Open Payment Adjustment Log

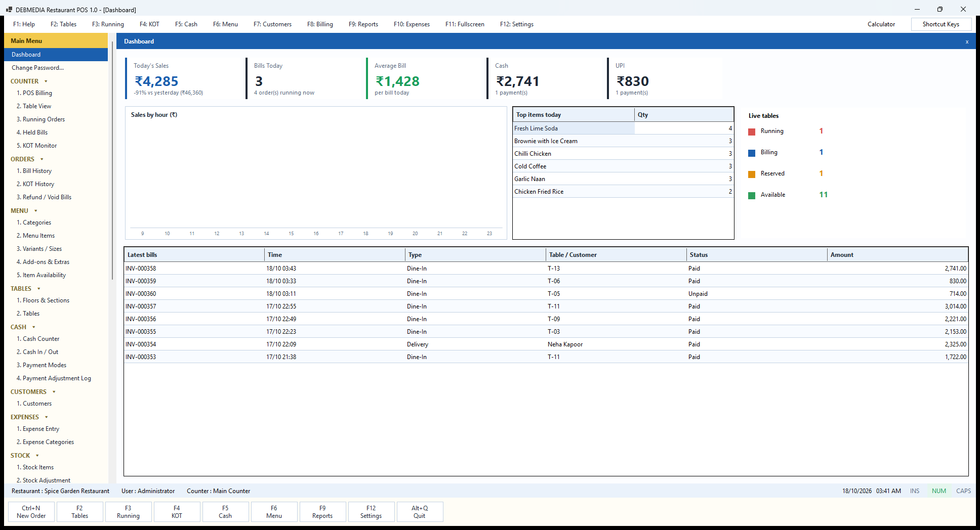click(x=54, y=378)
